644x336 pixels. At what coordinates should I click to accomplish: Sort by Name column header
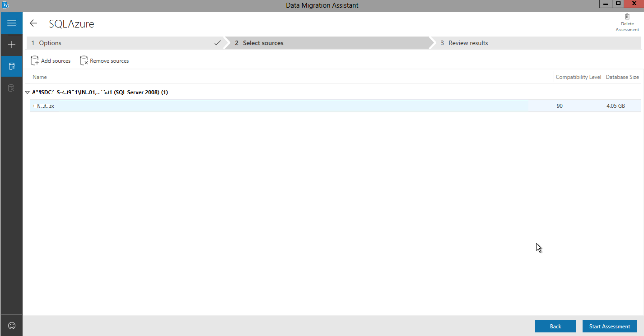click(x=40, y=77)
